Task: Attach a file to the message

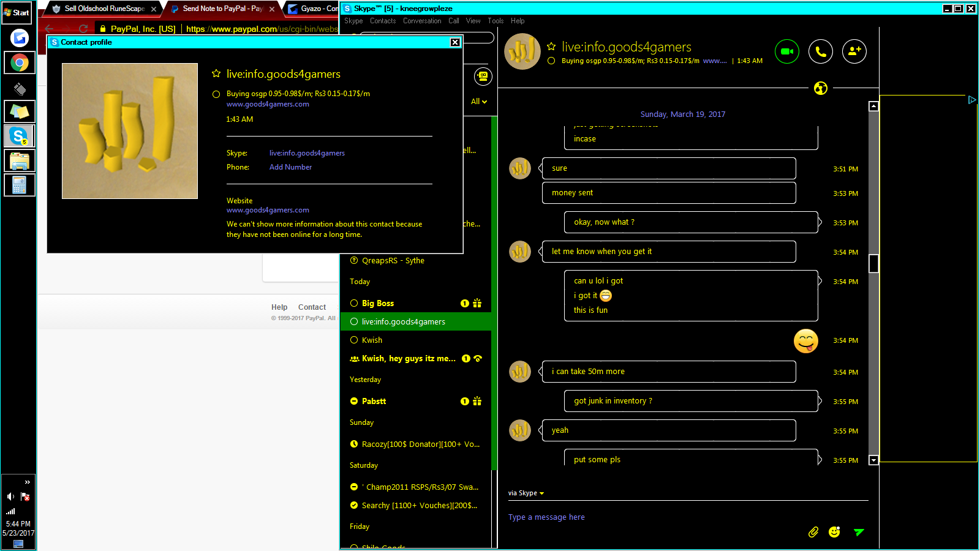Action: (x=813, y=532)
